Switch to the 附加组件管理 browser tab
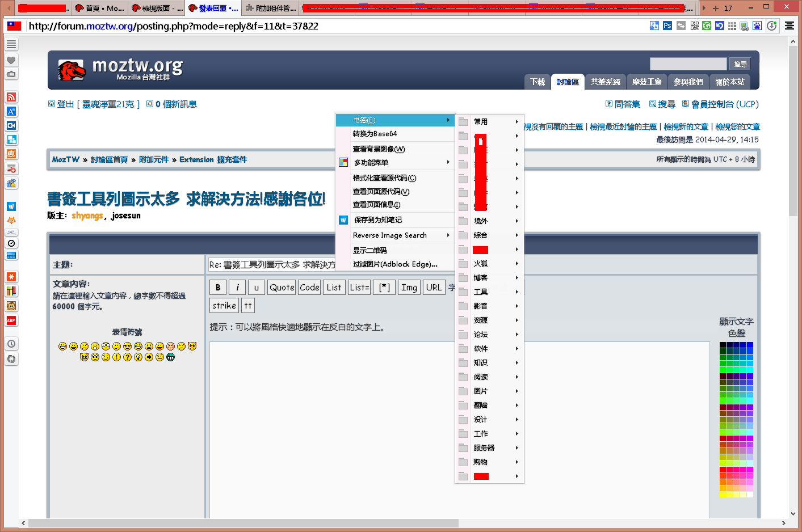Image resolution: width=802 pixels, height=532 pixels. [271, 8]
